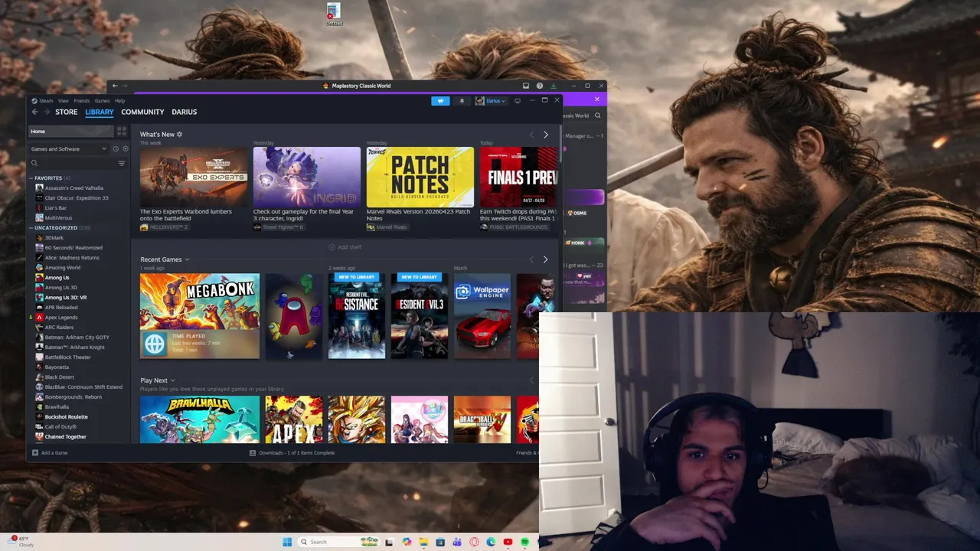Open Windows Start menu
The height and width of the screenshot is (551, 980).
coord(287,542)
